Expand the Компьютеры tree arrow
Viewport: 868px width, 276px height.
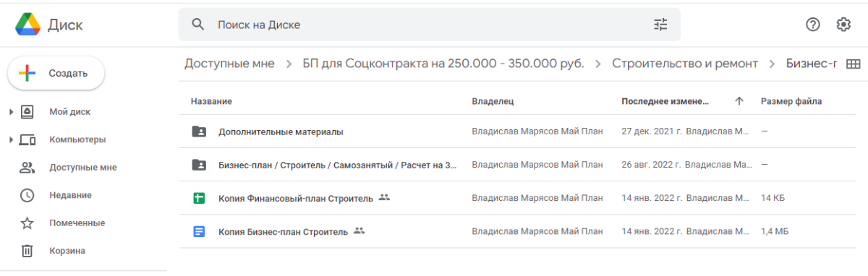click(x=11, y=139)
